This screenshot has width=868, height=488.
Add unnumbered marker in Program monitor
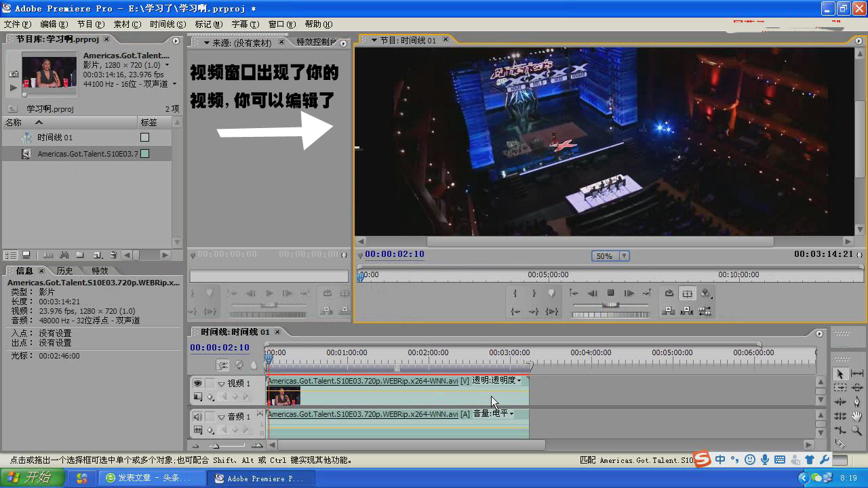coord(552,293)
